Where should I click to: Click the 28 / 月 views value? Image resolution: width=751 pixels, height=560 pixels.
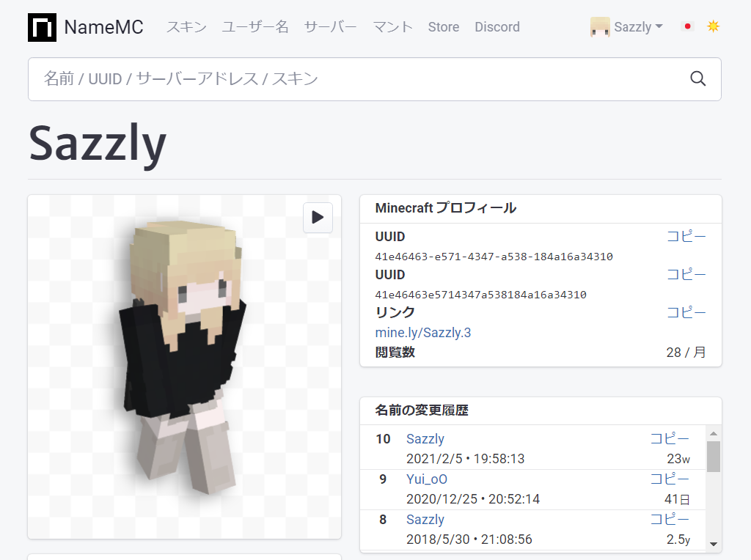[x=686, y=353]
